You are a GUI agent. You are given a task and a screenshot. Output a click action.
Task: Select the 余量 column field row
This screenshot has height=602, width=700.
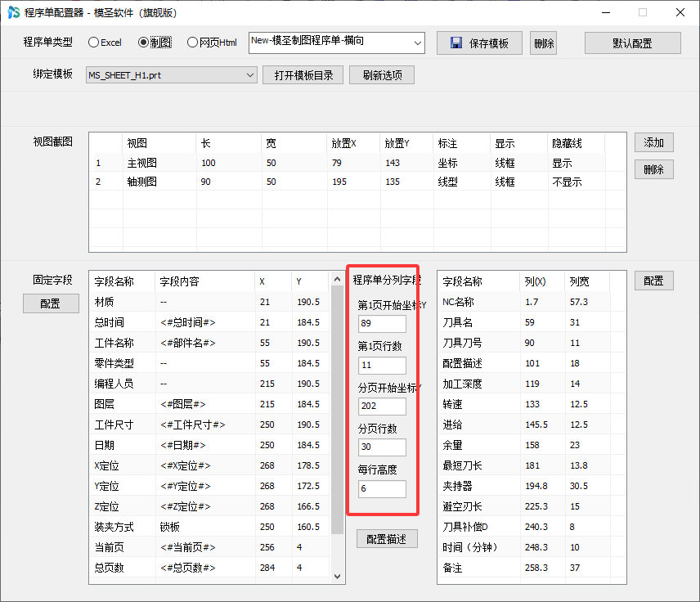coord(532,445)
